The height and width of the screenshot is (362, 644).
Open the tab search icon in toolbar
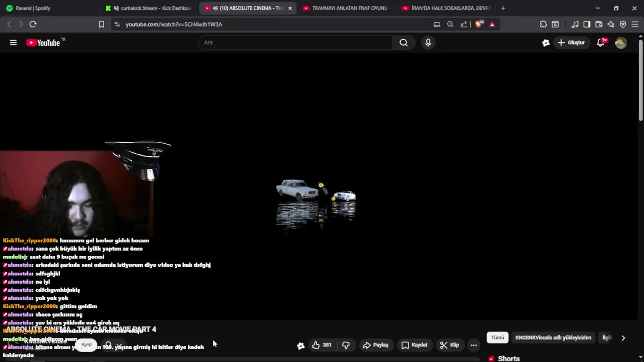(555, 24)
